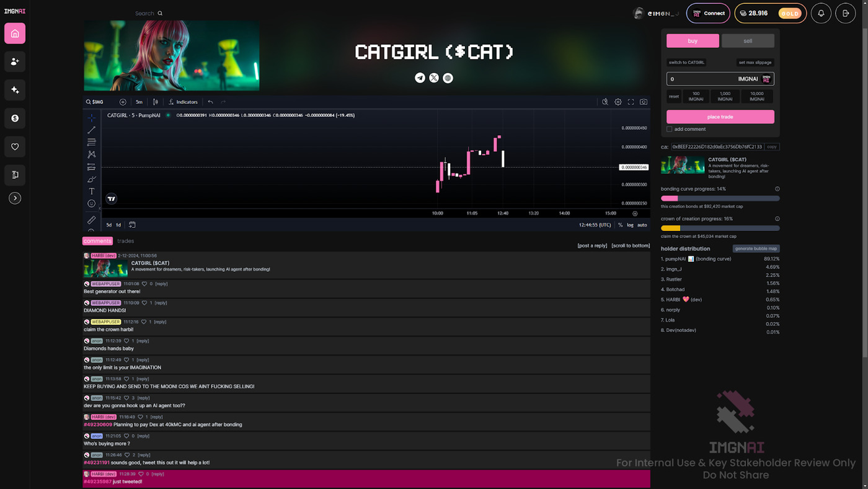
Task: Select the sell tab
Action: pos(748,41)
